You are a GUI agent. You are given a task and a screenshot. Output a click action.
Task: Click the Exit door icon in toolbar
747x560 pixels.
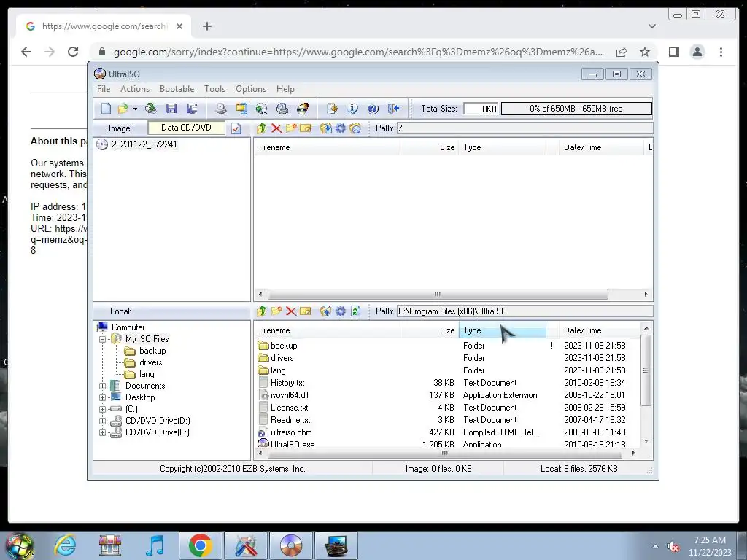[393, 109]
